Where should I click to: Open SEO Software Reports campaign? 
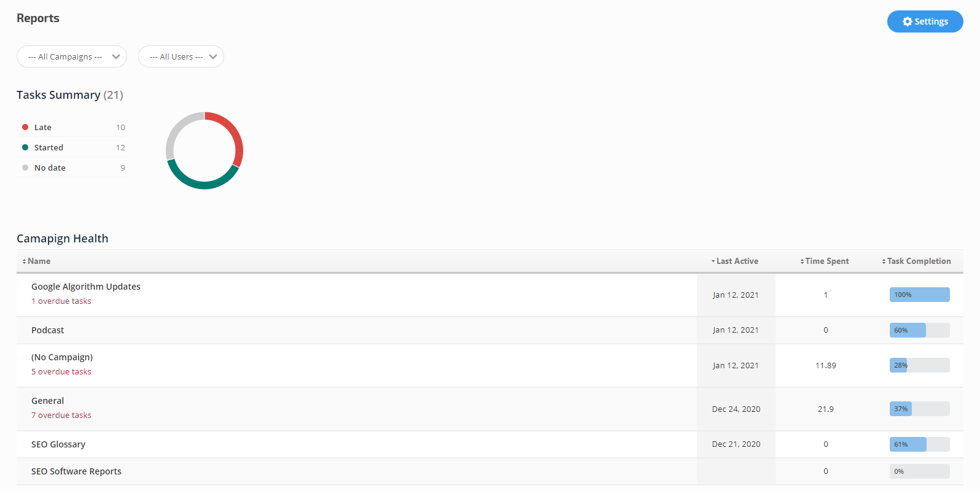coord(76,471)
